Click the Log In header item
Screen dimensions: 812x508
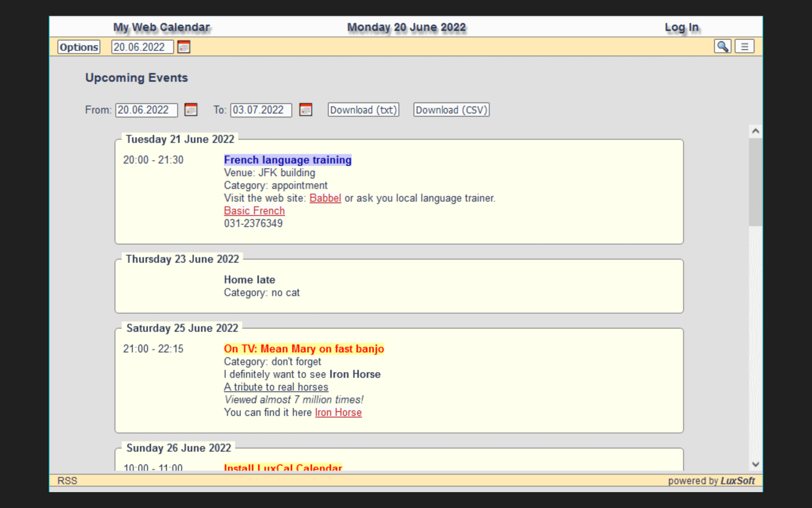tap(681, 27)
